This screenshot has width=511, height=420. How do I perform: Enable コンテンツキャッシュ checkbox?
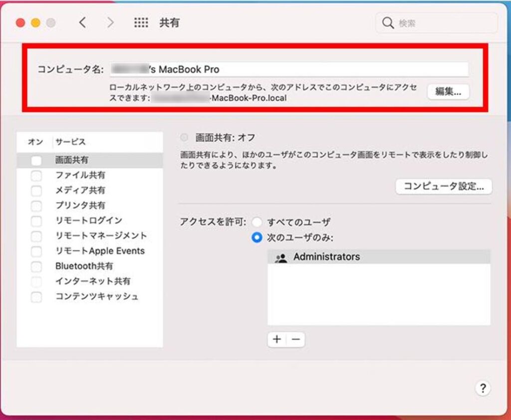pos(36,297)
